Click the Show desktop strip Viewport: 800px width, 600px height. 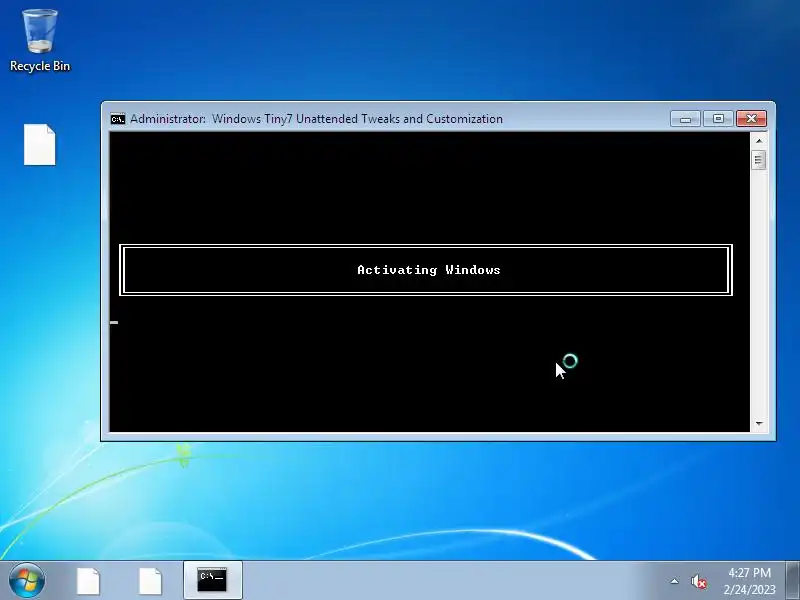tap(792, 581)
